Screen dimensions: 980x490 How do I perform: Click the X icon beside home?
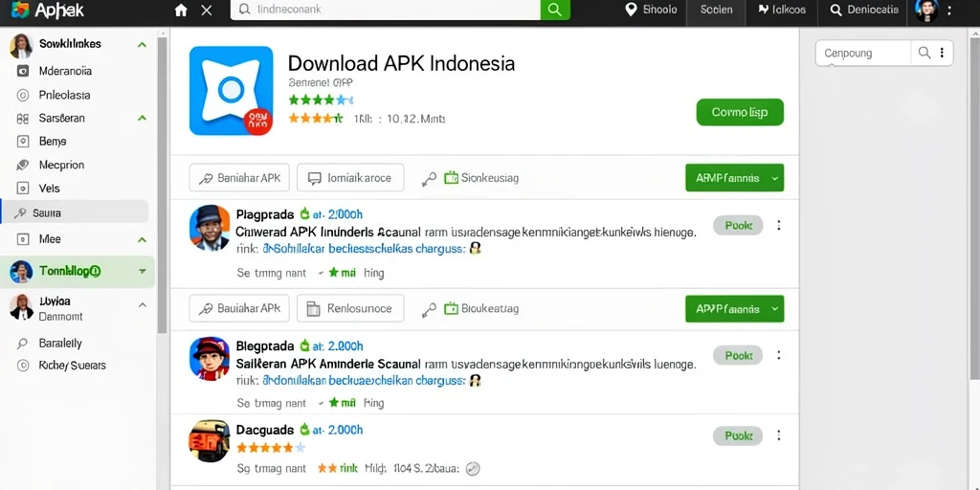207,10
